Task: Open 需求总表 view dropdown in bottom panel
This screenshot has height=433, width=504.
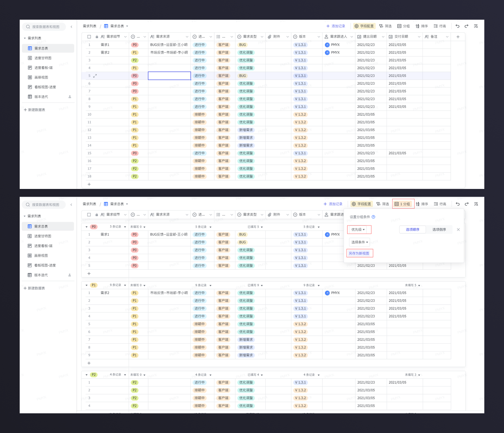Action: (127, 204)
